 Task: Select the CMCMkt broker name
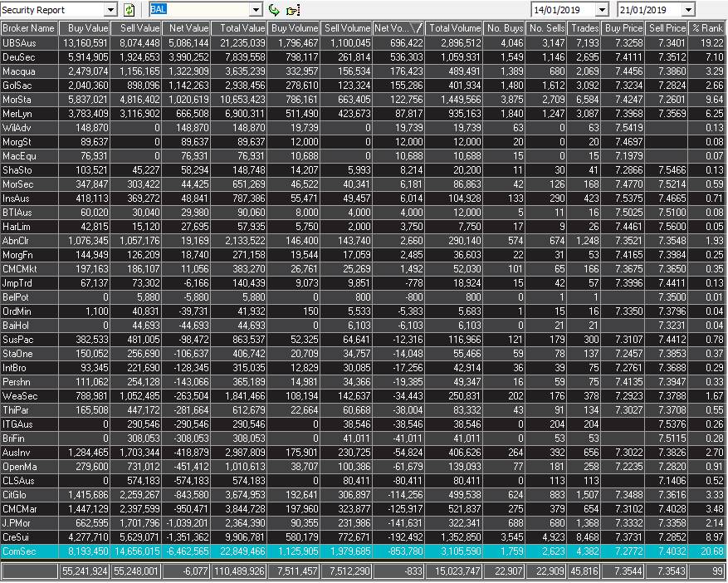(x=19, y=269)
